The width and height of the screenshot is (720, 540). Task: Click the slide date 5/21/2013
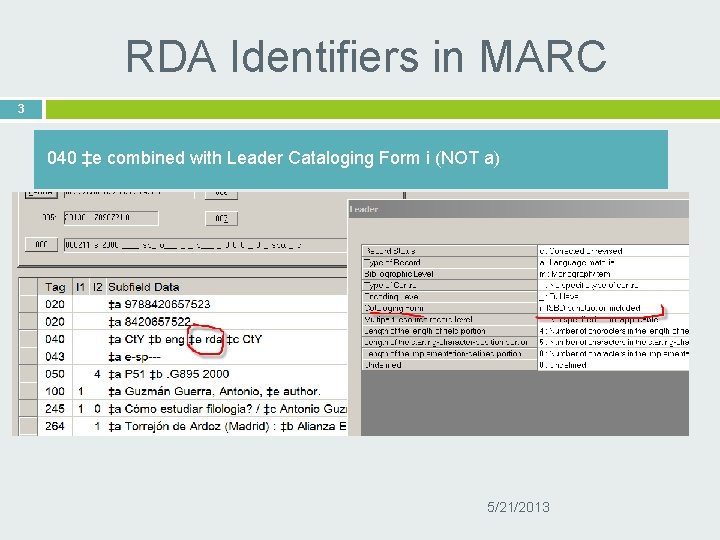coord(518,507)
